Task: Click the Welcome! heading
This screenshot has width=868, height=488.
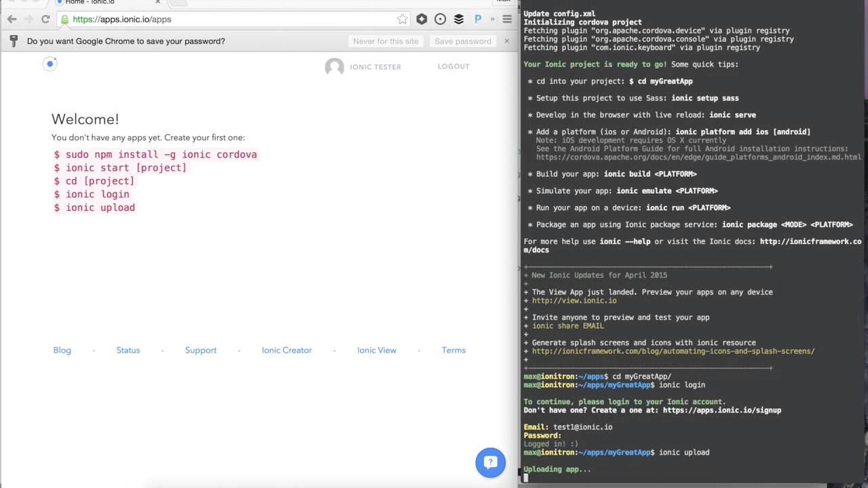Action: click(85, 119)
